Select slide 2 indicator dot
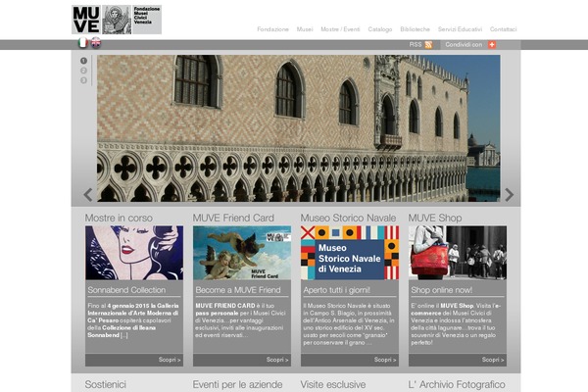 pos(84,71)
